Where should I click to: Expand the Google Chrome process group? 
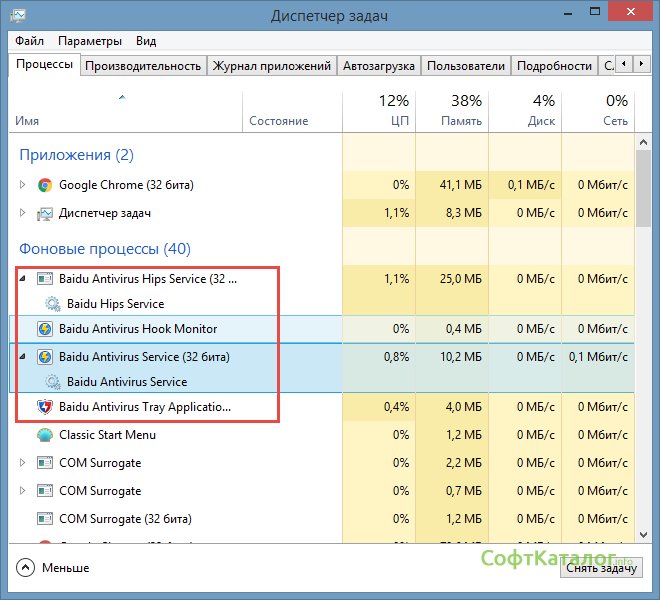click(23, 185)
